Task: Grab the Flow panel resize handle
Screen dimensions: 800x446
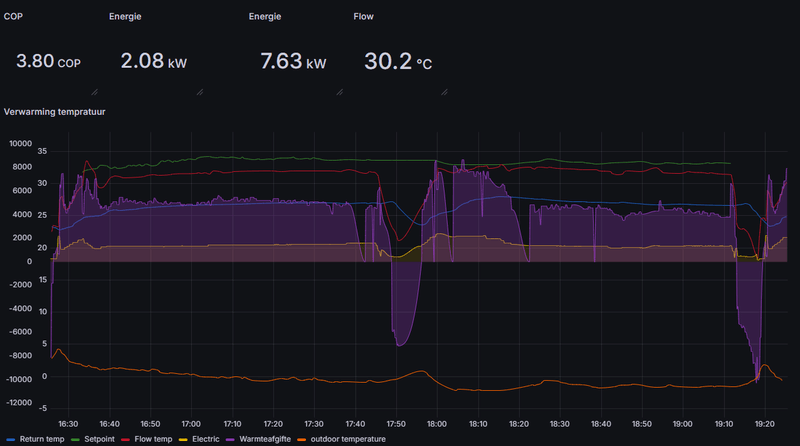Action: (444, 92)
